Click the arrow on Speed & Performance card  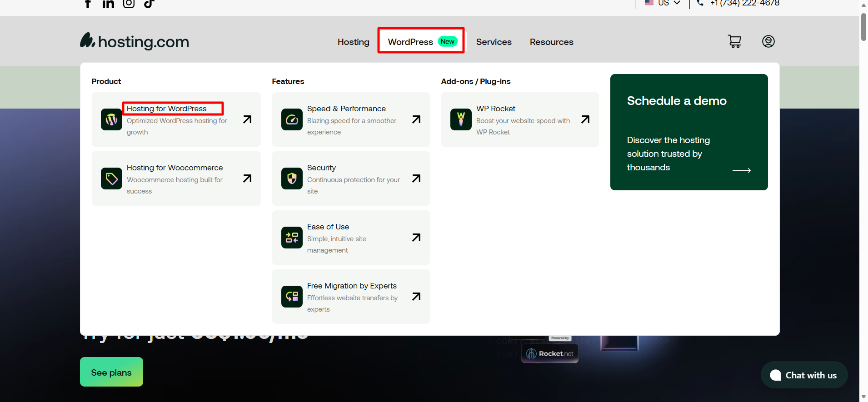point(416,119)
